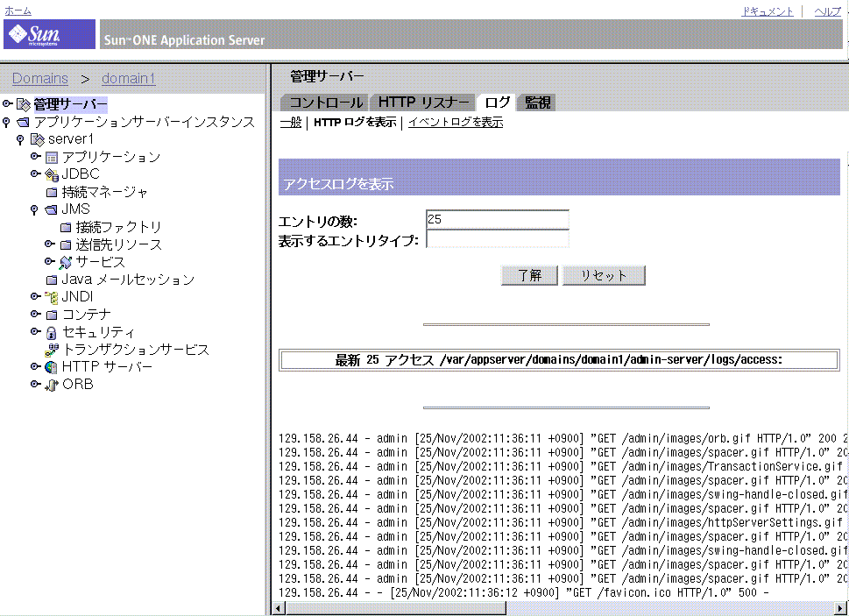This screenshot has height=616, width=849.
Task: Expand the サービス node handle
Action: pos(50,261)
